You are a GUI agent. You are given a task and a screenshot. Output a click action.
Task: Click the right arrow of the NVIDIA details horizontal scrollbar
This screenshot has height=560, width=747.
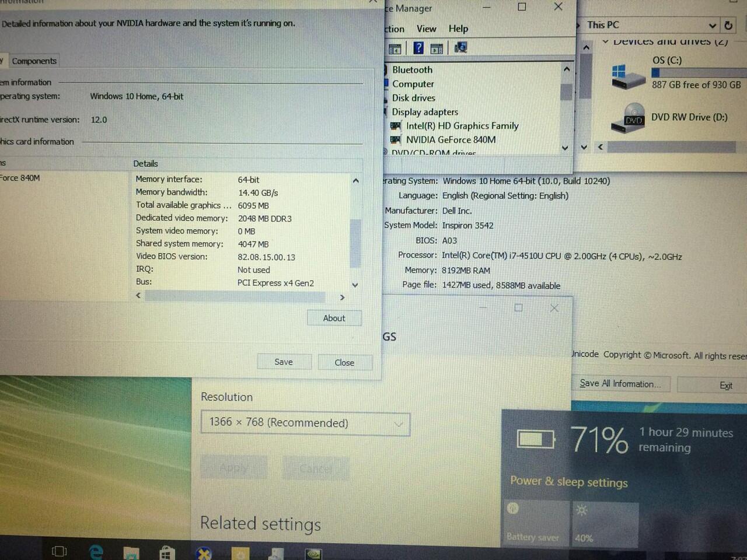pos(342,297)
